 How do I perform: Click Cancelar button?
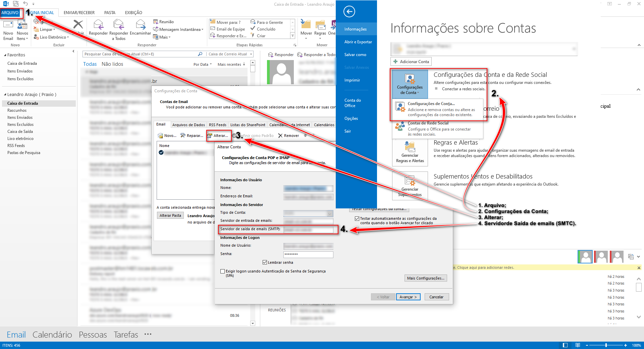click(436, 297)
